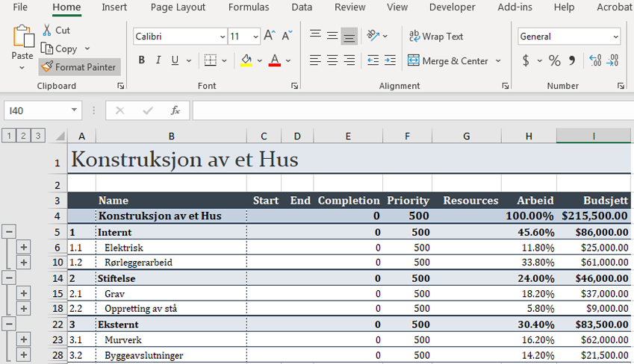This screenshot has height=364, width=634.
Task: Show outline level 3
Action: pyautogui.click(x=38, y=136)
